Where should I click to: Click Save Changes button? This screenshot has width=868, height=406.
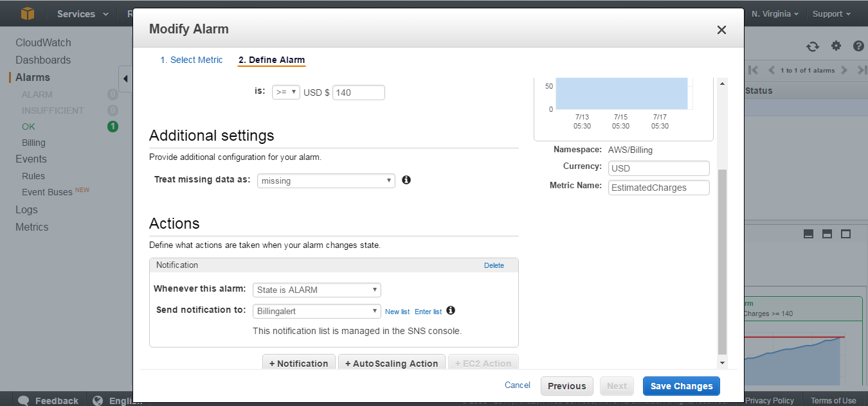tap(682, 386)
